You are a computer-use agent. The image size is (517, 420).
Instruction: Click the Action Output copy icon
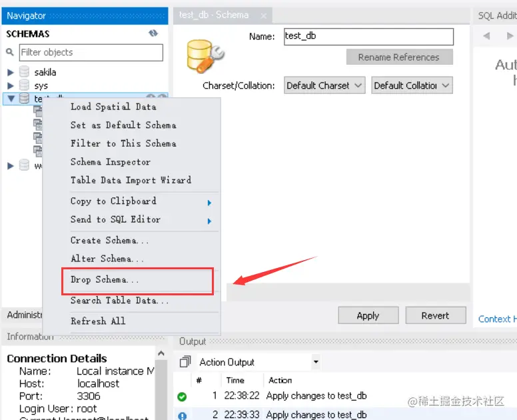(185, 362)
